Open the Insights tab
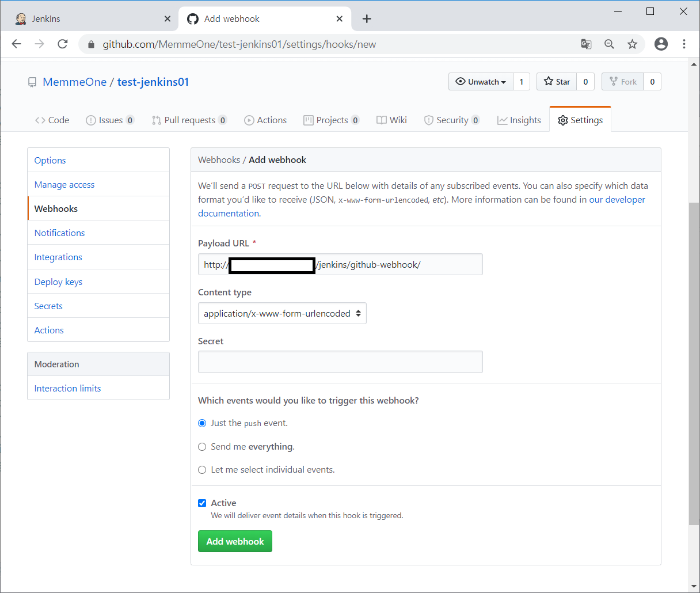The height and width of the screenshot is (593, 700). pyautogui.click(x=519, y=120)
